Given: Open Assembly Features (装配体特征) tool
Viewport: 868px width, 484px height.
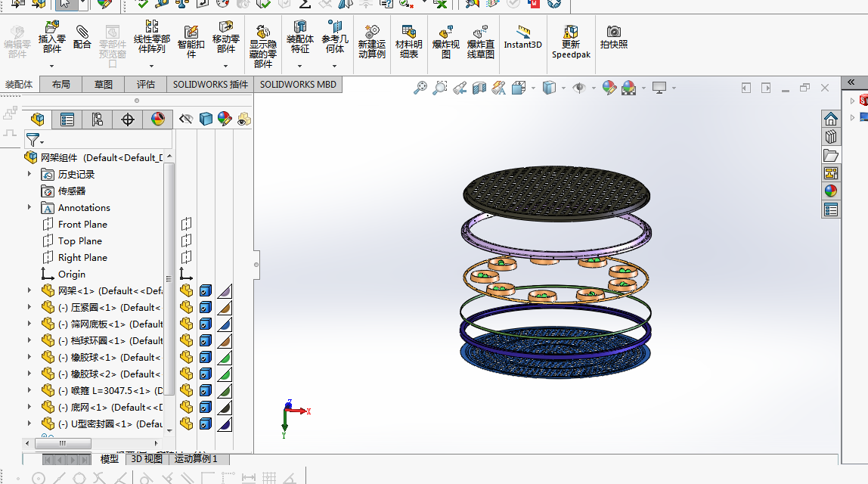Looking at the screenshot, I should point(300,26).
